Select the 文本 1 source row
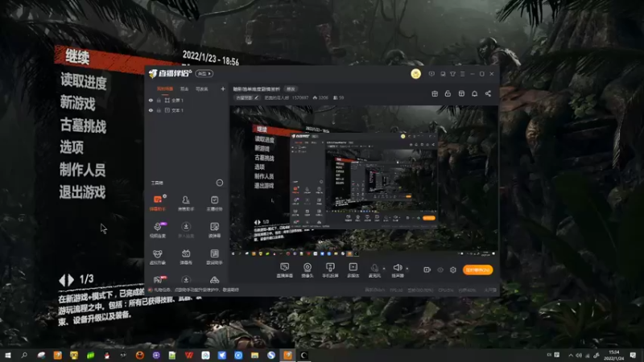 point(187,110)
